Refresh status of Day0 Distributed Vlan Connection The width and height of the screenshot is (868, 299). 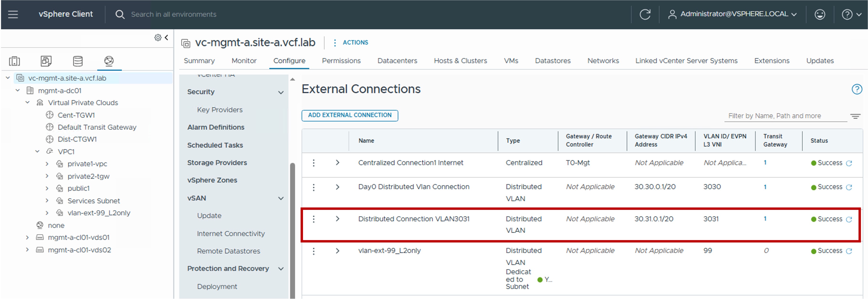[849, 187]
